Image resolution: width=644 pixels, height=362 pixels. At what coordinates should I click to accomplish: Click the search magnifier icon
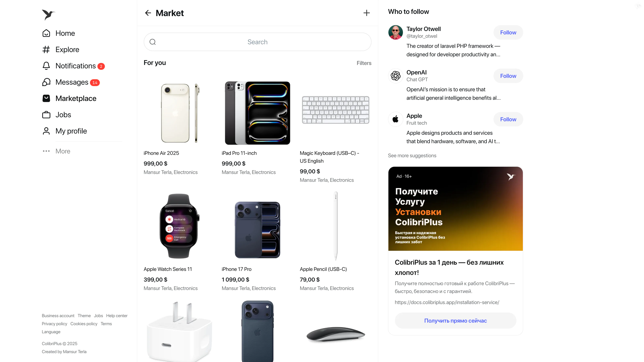pyautogui.click(x=153, y=42)
